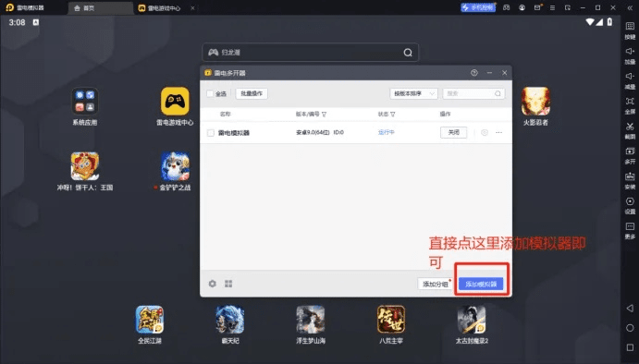Open the 状态 column filter
The height and width of the screenshot is (364, 639).
click(392, 115)
